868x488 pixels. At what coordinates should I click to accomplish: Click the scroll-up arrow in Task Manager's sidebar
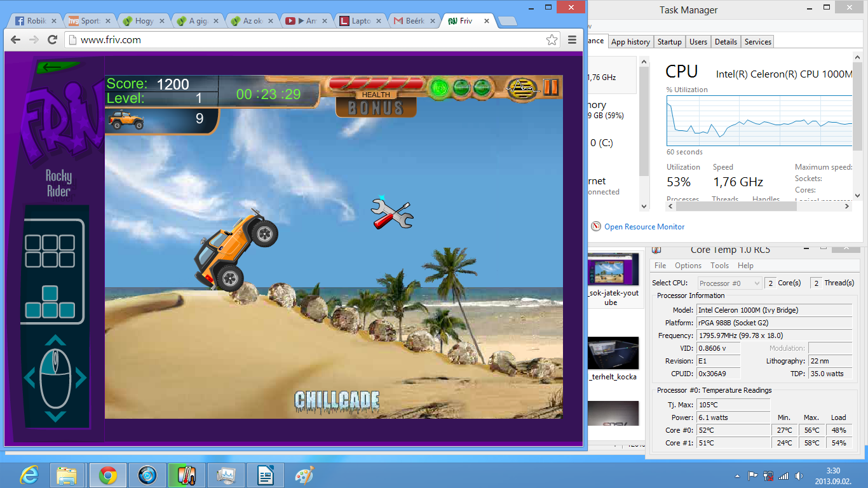point(644,62)
